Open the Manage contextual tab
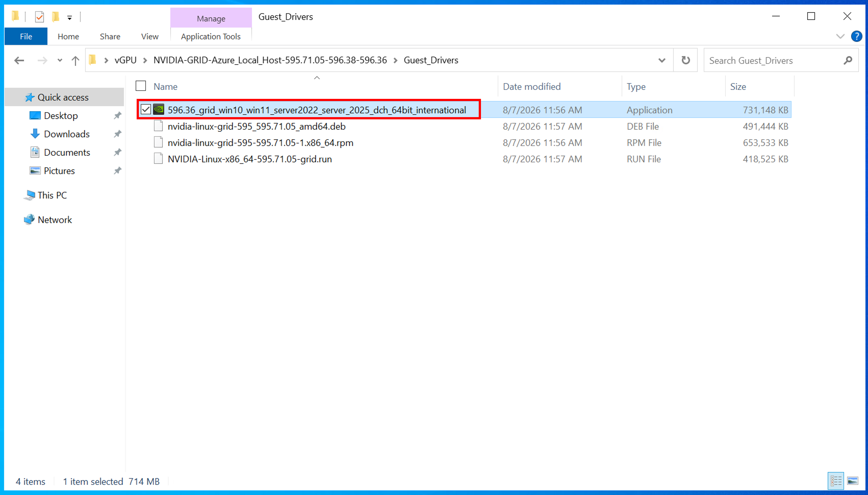868x495 pixels. [x=211, y=18]
